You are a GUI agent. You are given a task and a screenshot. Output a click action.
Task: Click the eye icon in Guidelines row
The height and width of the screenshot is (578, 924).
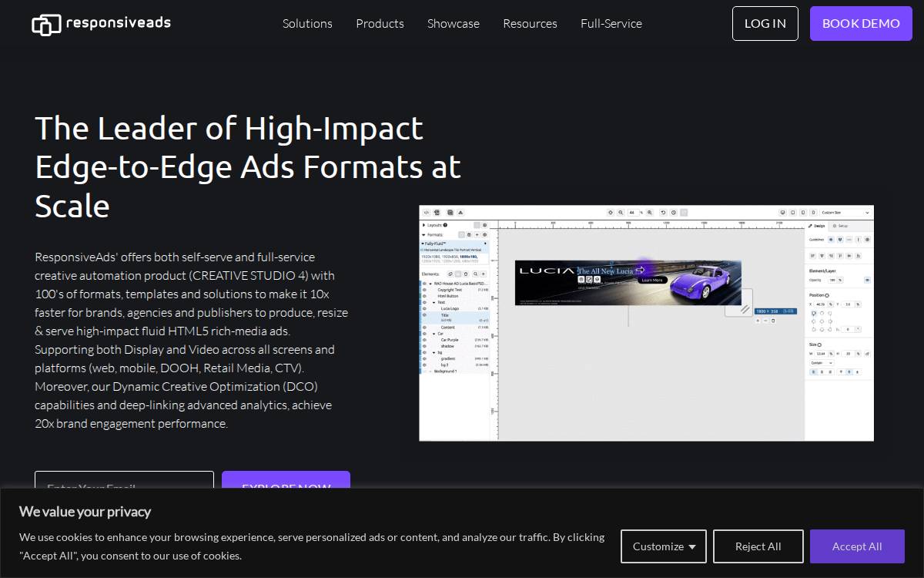pos(831,240)
